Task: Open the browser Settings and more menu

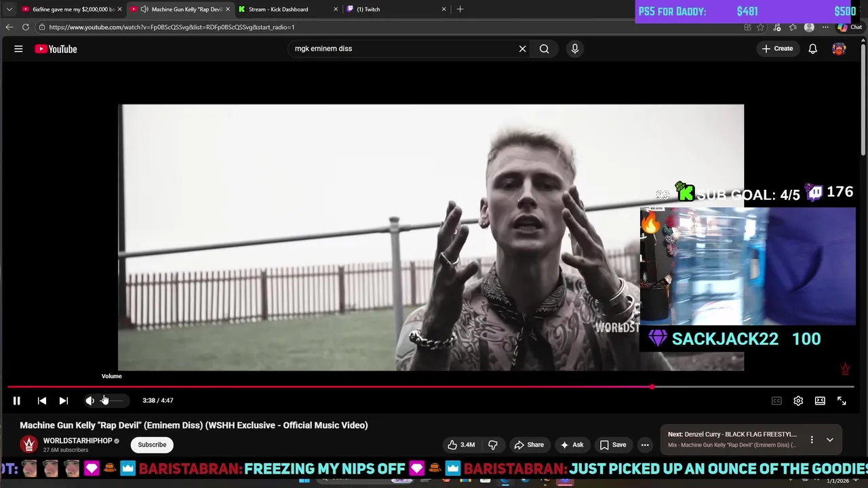Action: click(825, 27)
